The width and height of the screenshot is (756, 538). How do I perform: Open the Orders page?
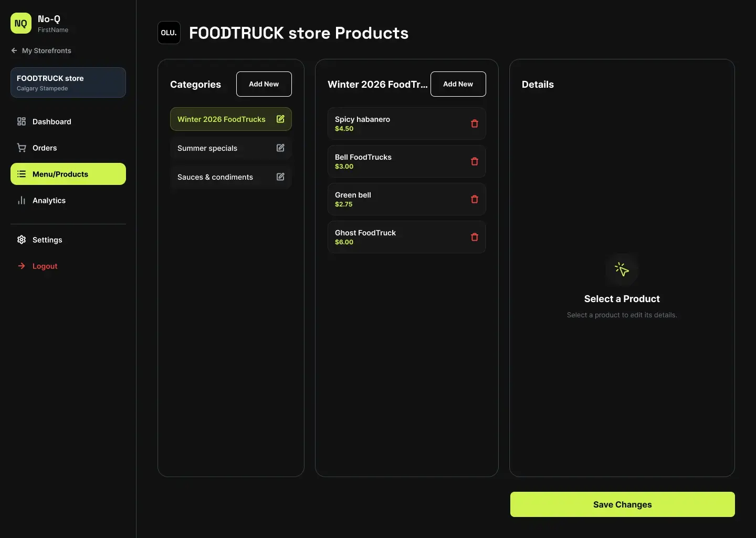(68, 148)
